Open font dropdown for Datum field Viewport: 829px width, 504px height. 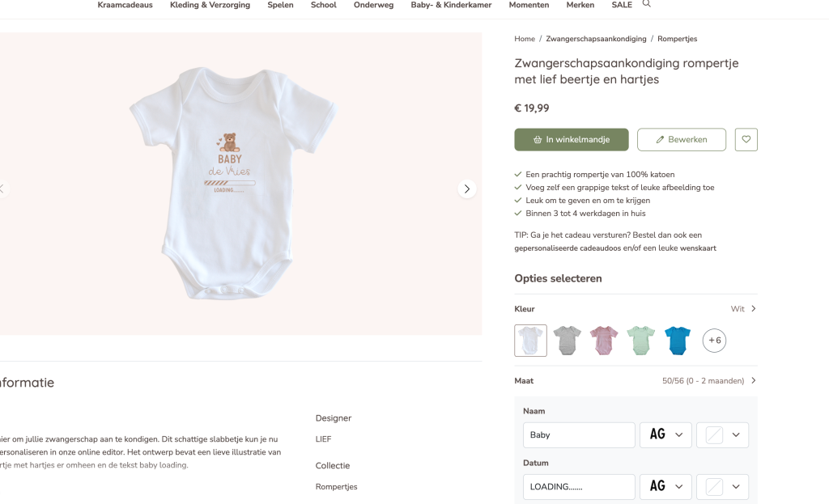pyautogui.click(x=665, y=487)
